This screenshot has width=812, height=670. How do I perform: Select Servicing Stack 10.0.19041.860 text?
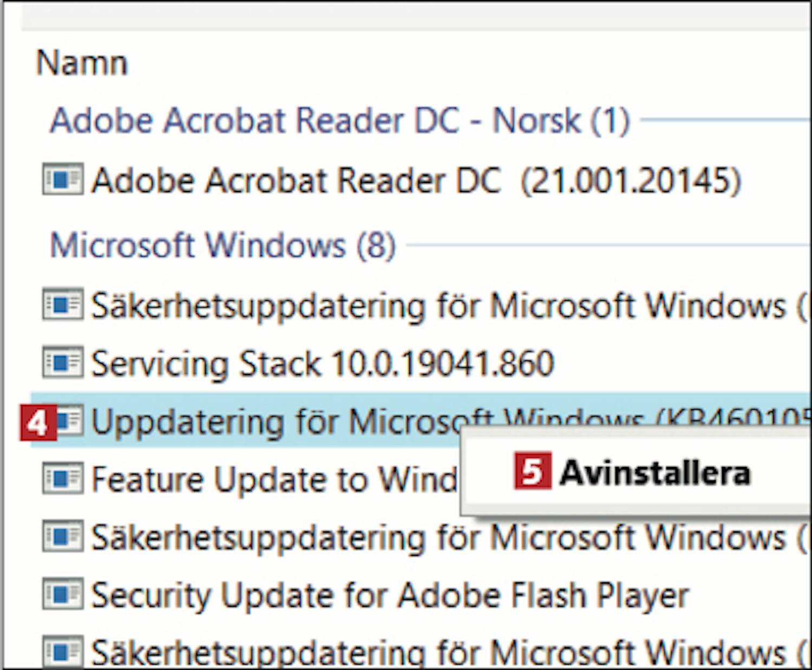click(x=323, y=363)
